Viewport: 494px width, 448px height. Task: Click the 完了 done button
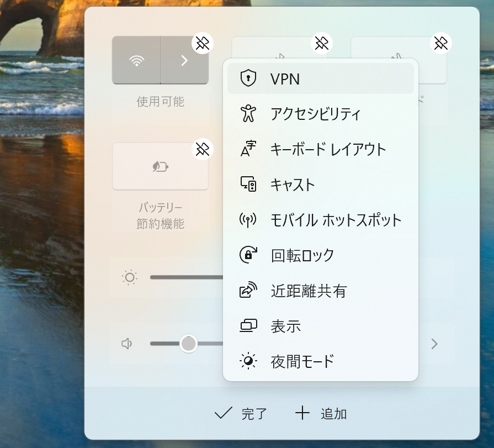point(241,413)
